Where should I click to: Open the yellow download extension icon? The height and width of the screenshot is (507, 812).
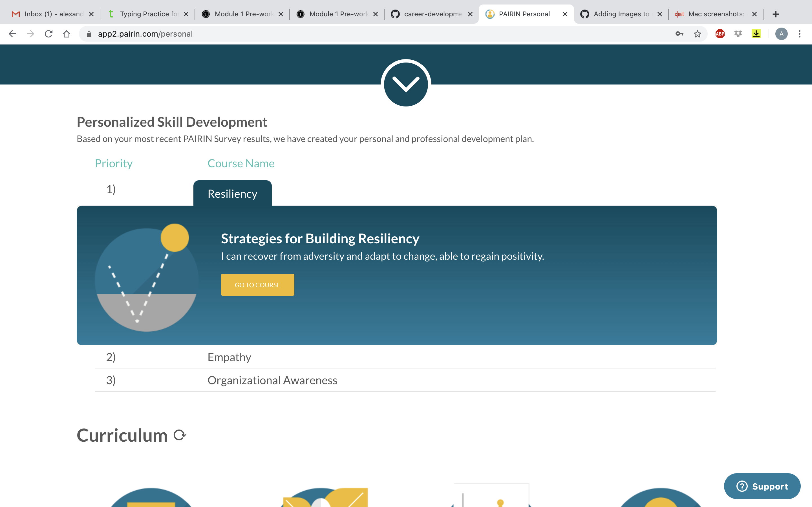point(756,34)
